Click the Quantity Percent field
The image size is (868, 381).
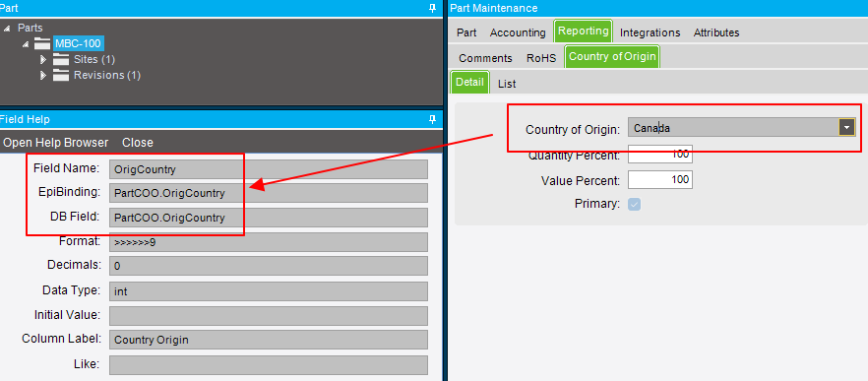659,155
